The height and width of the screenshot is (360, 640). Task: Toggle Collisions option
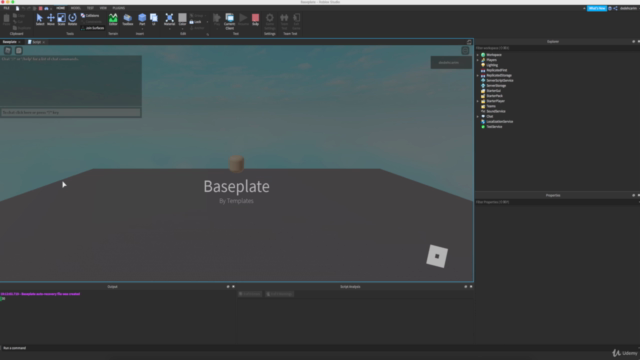click(x=90, y=16)
